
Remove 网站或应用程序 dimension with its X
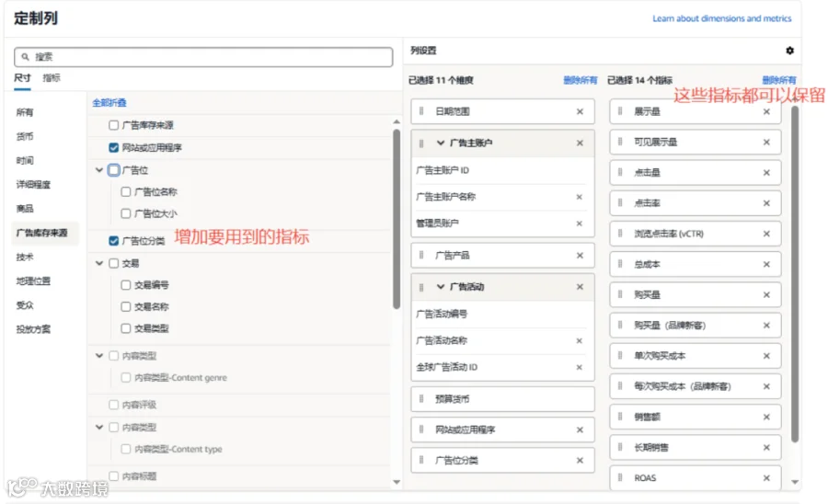coord(580,430)
